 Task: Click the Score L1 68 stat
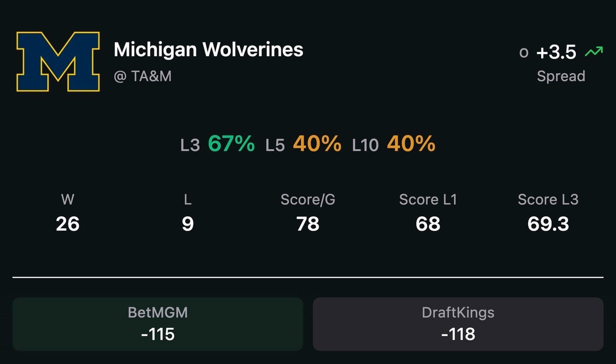[x=428, y=212]
